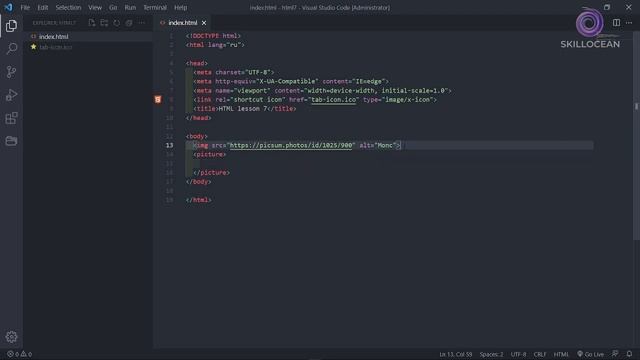Change end of line sequence CRLF
Image resolution: width=640 pixels, height=360 pixels.
pos(540,354)
